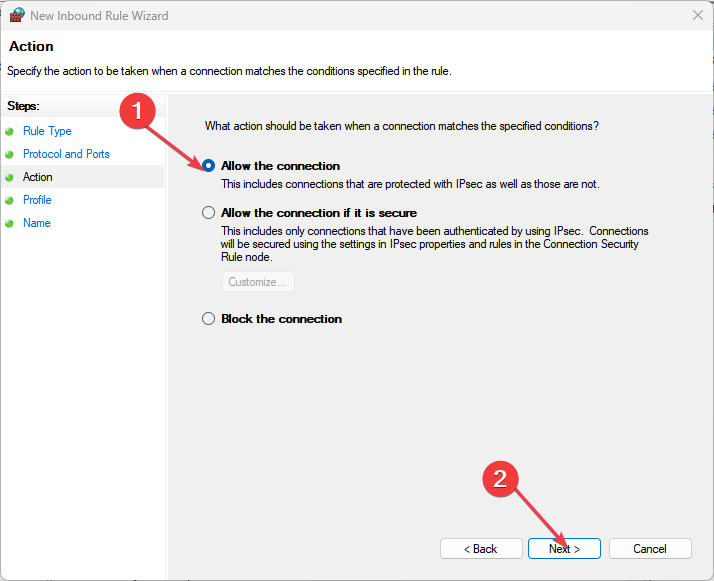
Task: Click the 'Action' page heading text
Action: click(31, 46)
